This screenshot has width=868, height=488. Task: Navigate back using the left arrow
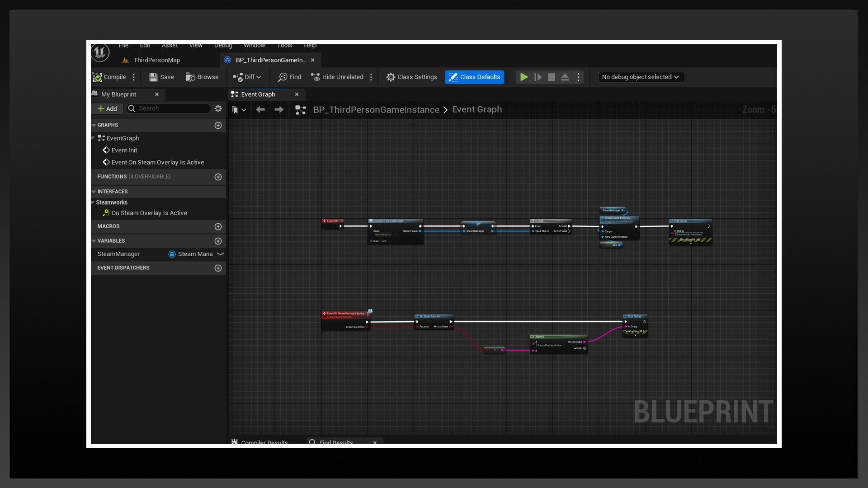pos(261,109)
